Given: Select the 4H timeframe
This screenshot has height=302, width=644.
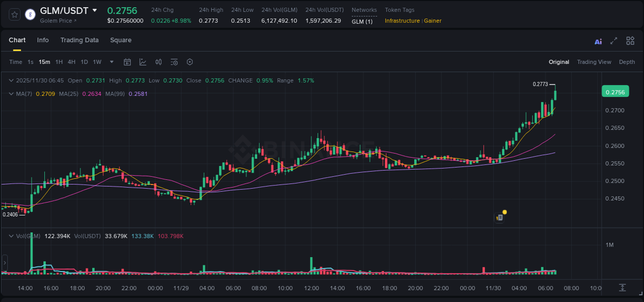Looking at the screenshot, I should point(72,62).
